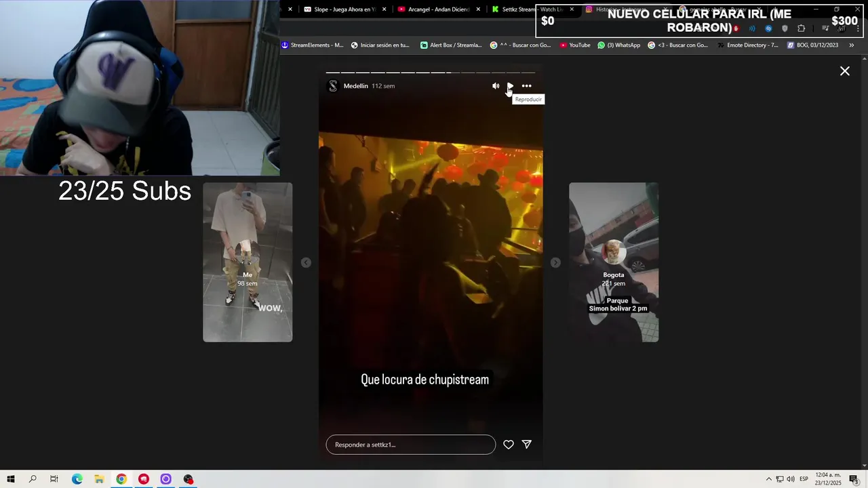Click the settkz1 profile avatar in story header

(333, 86)
